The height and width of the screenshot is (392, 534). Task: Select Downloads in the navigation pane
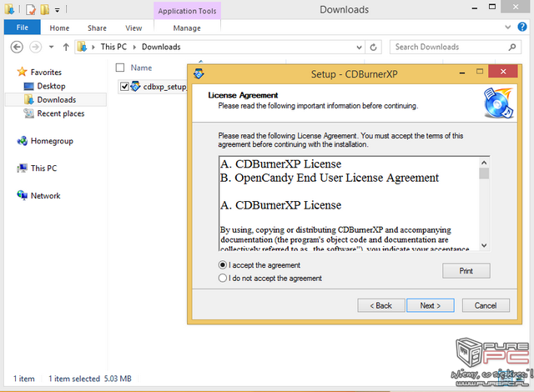click(x=57, y=100)
